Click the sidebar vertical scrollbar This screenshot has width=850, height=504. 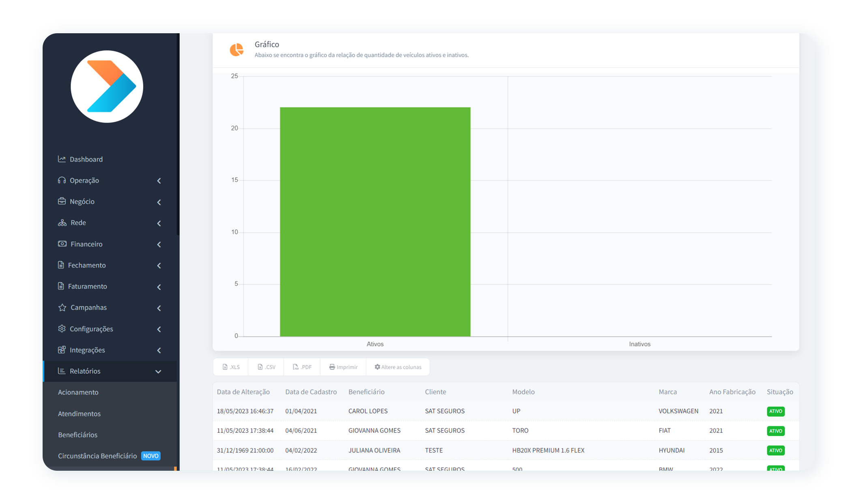coord(178,134)
